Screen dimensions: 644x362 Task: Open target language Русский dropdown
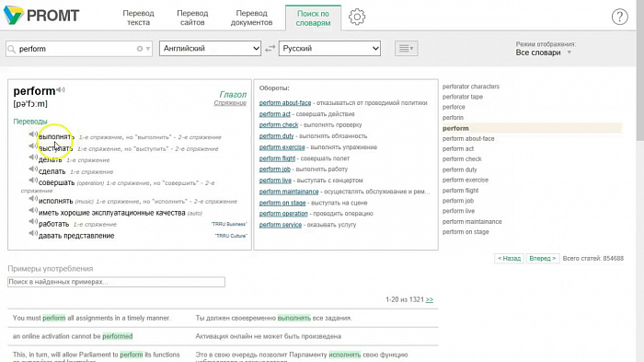click(329, 49)
